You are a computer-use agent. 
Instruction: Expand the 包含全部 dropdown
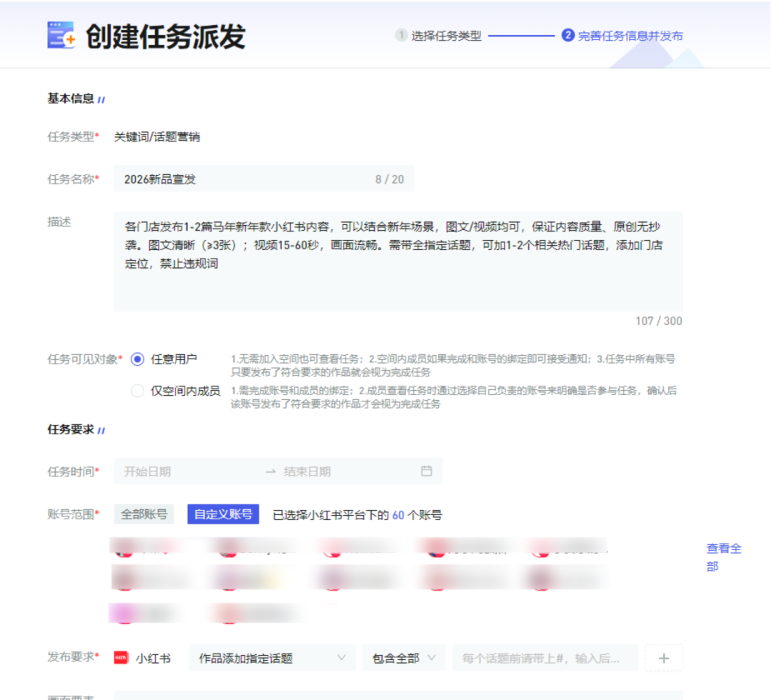point(404,658)
